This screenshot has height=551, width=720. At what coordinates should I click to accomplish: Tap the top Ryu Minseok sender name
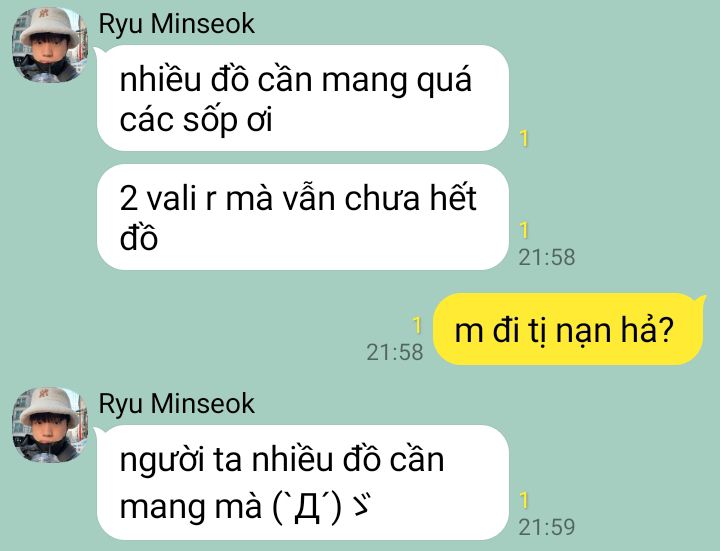pyautogui.click(x=177, y=24)
